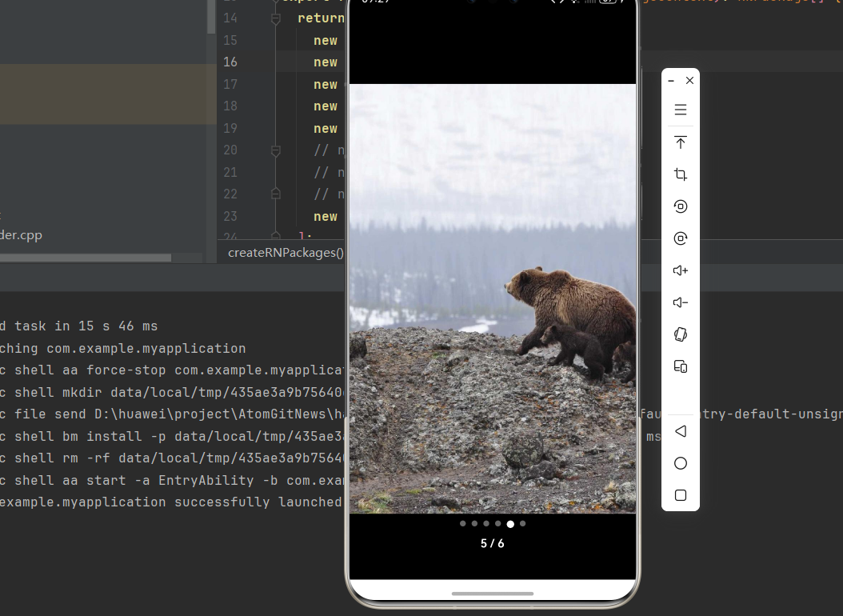
Task: Click the '5 / 6' page counter text
Action: pyautogui.click(x=493, y=543)
